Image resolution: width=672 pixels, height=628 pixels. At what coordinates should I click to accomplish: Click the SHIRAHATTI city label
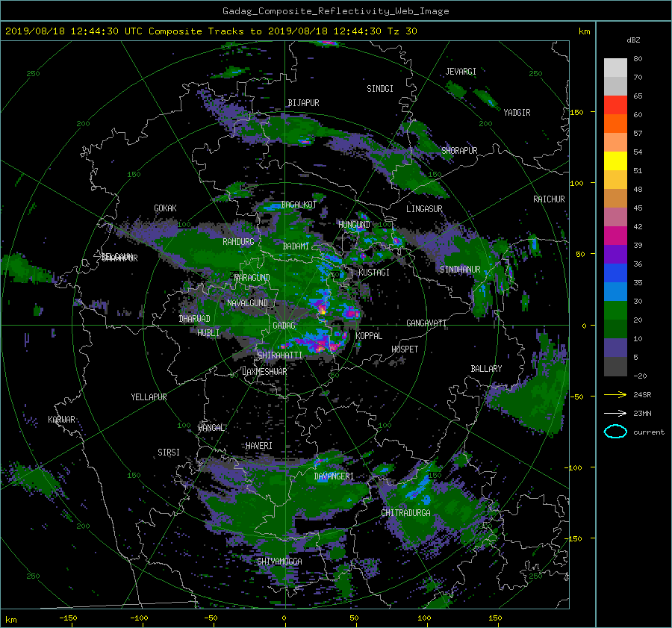279,355
